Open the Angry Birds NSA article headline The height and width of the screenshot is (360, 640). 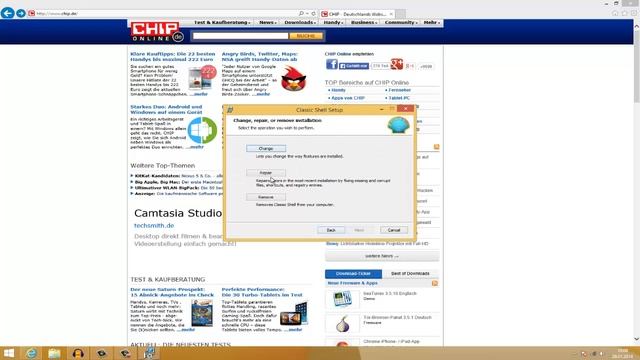pos(260,56)
